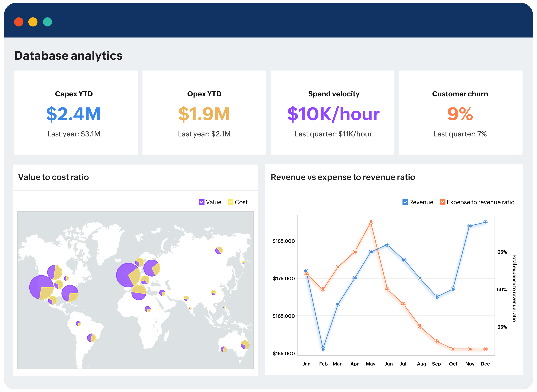Click the pie bubble on southwestern Australia
The image size is (537, 392).
tap(223, 349)
